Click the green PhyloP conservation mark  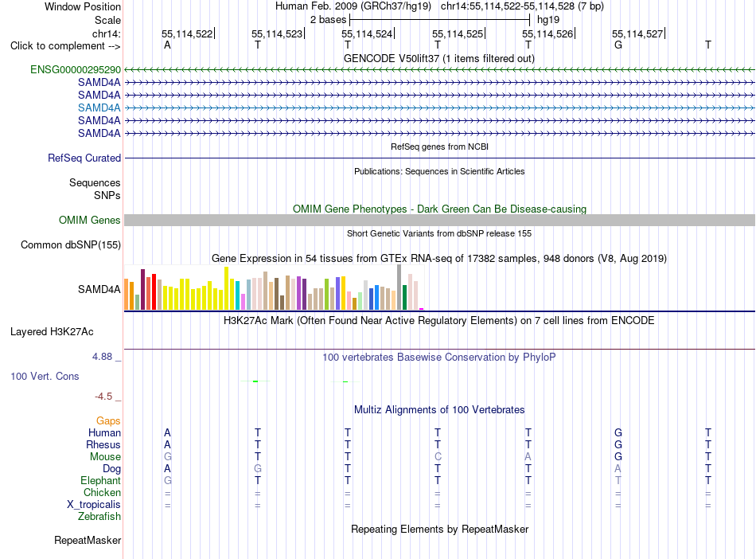[255, 381]
